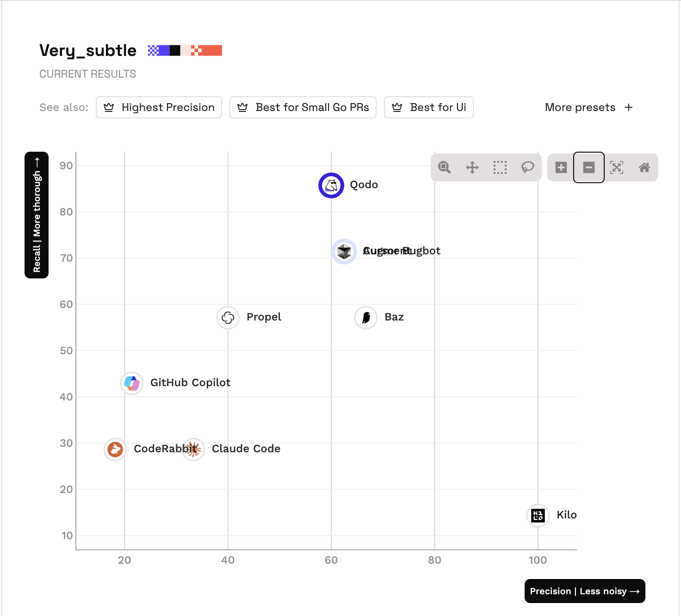
Task: Activate the pan (move) chart tool
Action: [472, 167]
